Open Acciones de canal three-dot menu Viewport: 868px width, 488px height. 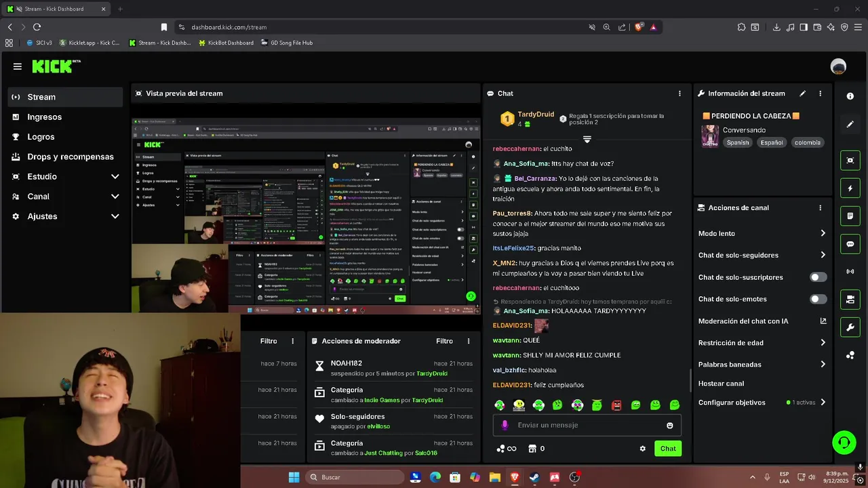(820, 208)
